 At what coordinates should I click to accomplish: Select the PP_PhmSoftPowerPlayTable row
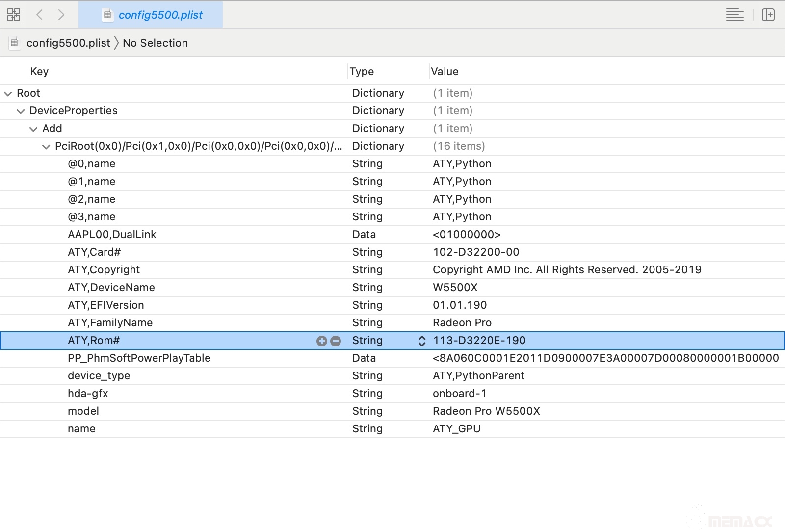pyautogui.click(x=139, y=358)
